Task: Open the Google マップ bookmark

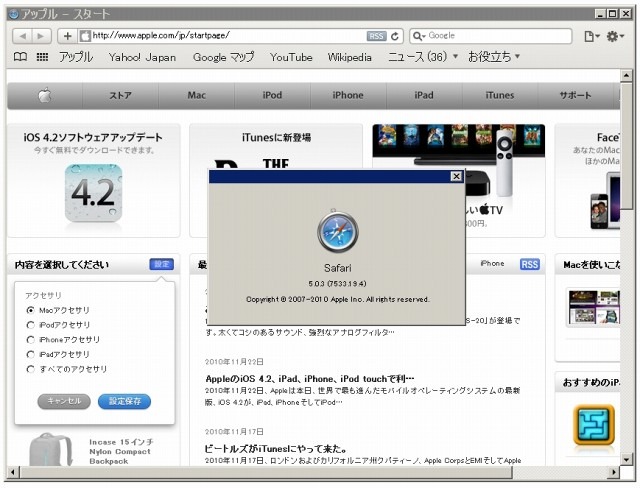Action: click(x=223, y=57)
